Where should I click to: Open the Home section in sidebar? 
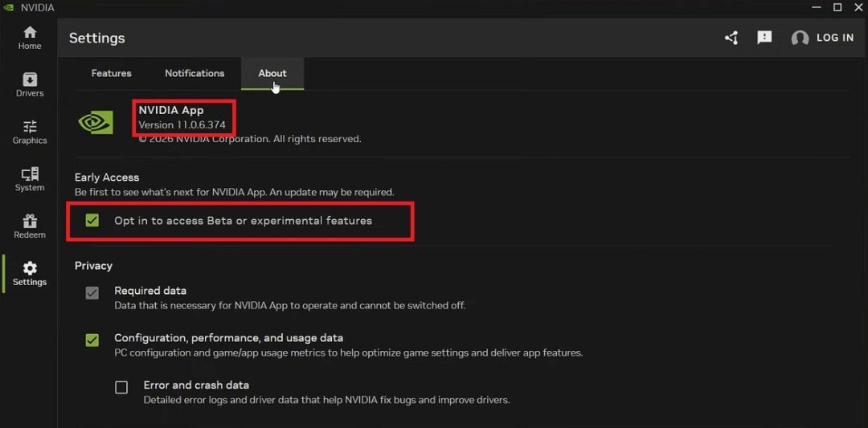(30, 38)
